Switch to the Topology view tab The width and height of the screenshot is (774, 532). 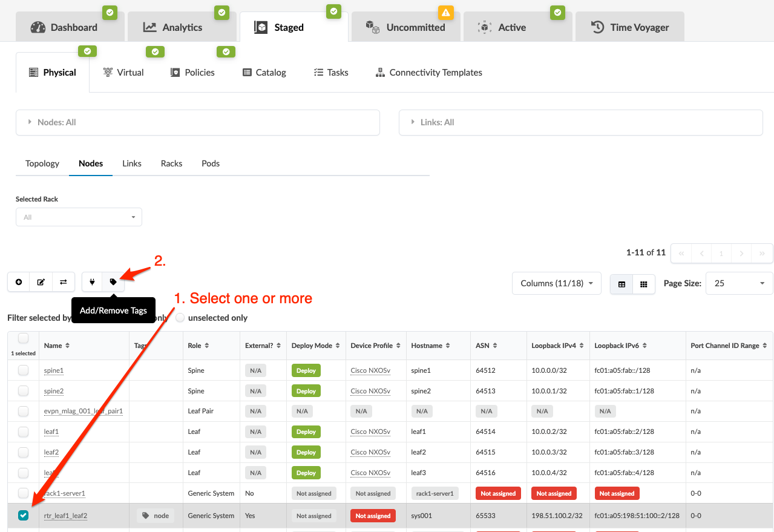pos(42,163)
